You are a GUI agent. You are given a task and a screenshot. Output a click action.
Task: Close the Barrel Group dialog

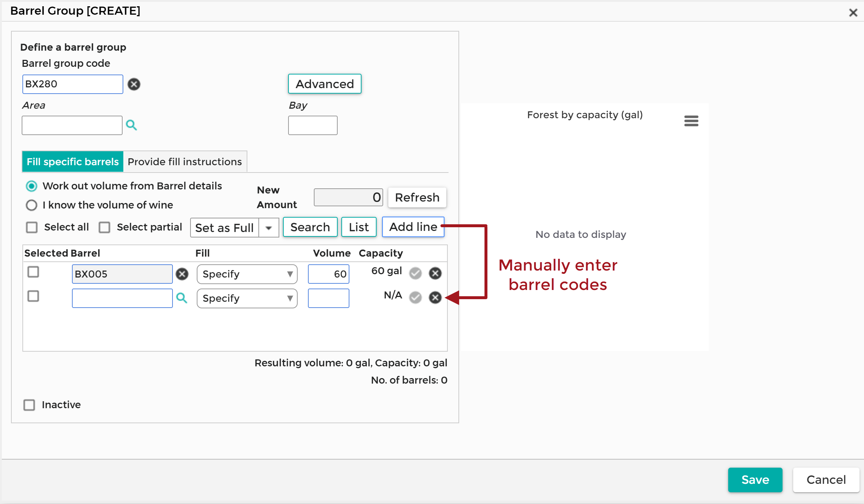coord(853,13)
